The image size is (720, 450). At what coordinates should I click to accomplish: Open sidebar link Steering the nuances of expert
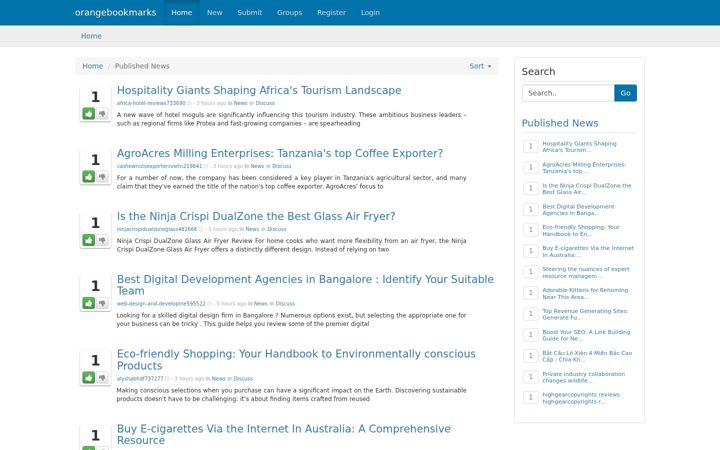tap(586, 272)
